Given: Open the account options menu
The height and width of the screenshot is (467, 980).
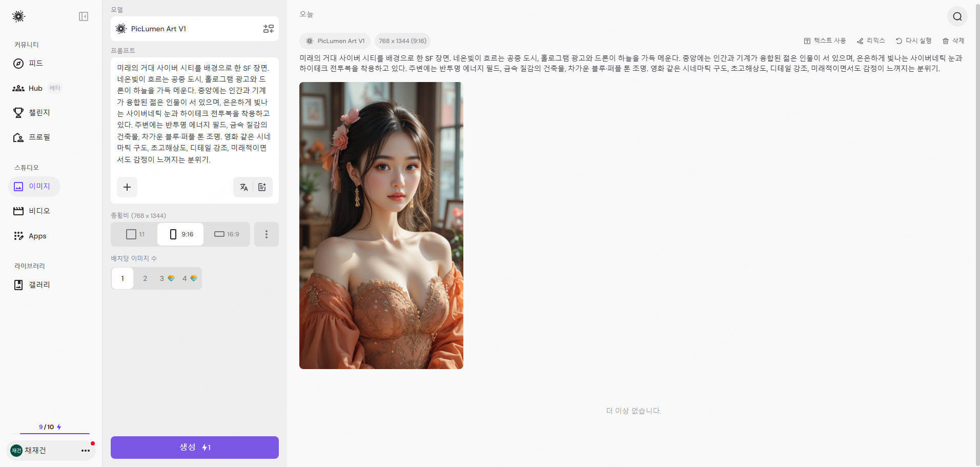Looking at the screenshot, I should 85,451.
